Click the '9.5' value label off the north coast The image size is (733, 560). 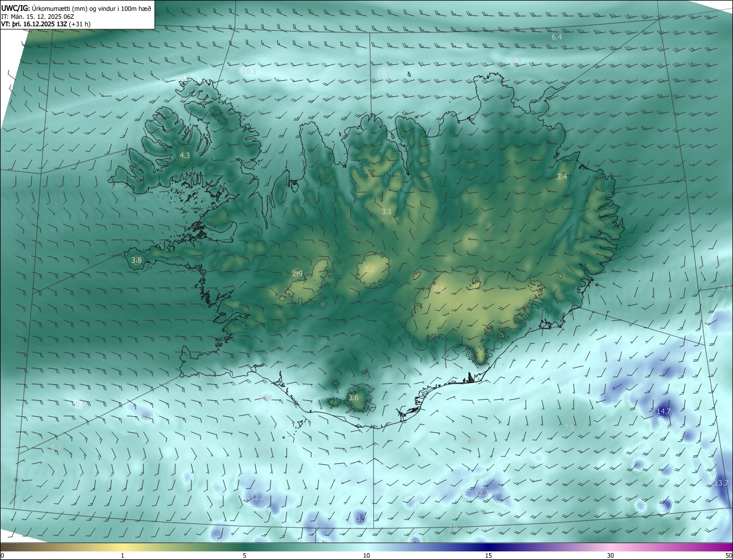[x=384, y=74]
